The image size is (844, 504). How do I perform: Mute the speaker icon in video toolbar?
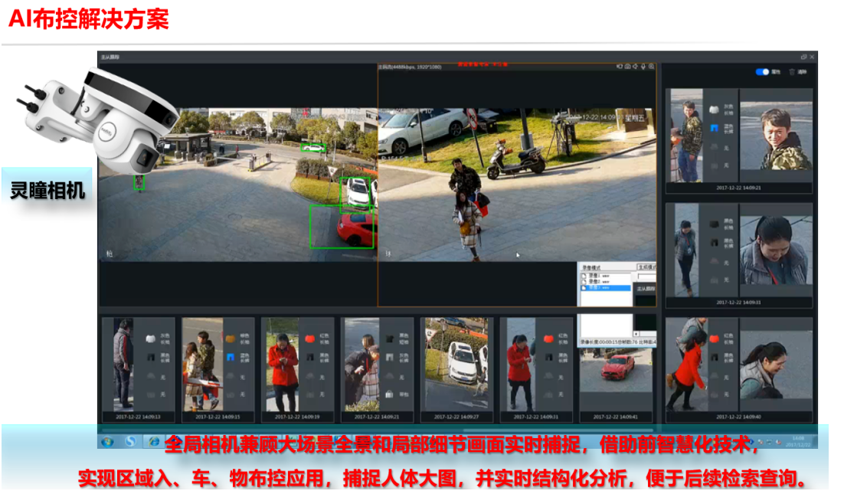(x=636, y=67)
